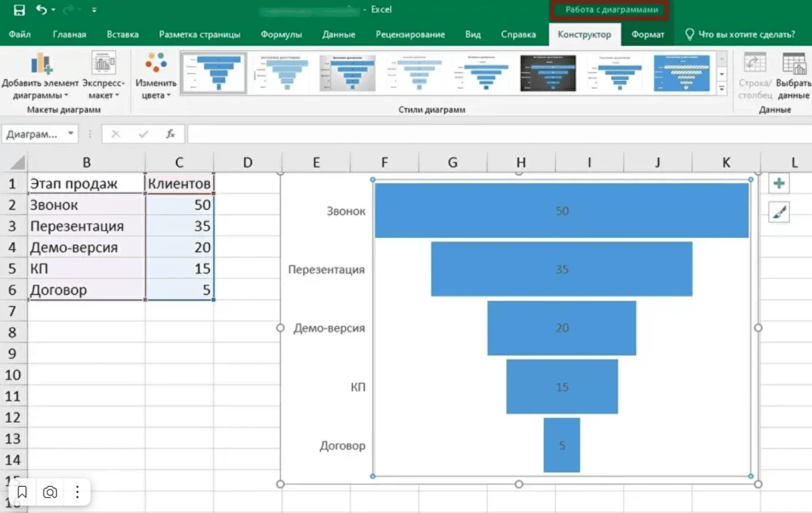The width and height of the screenshot is (812, 513).
Task: Select the Звонок funnel bar with value 50
Action: 561,211
